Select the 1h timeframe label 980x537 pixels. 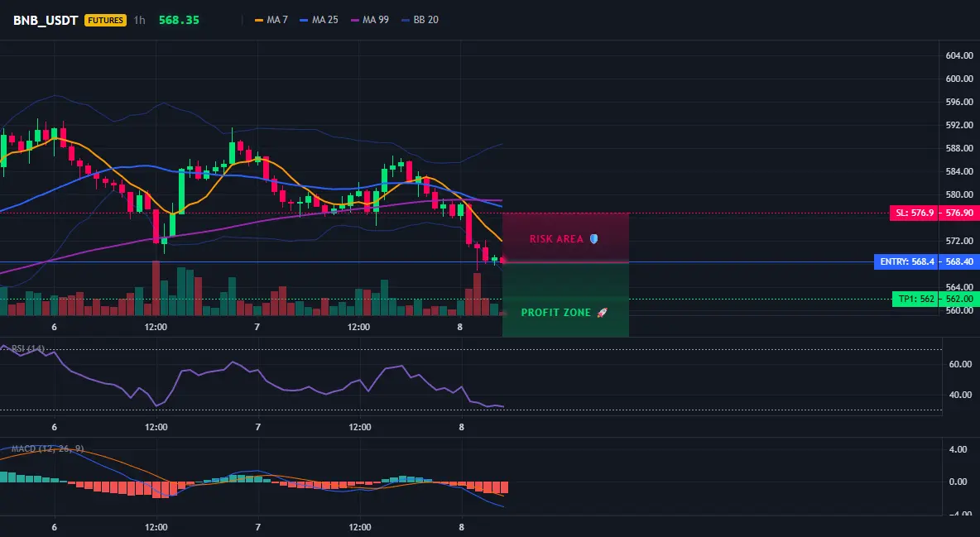139,20
